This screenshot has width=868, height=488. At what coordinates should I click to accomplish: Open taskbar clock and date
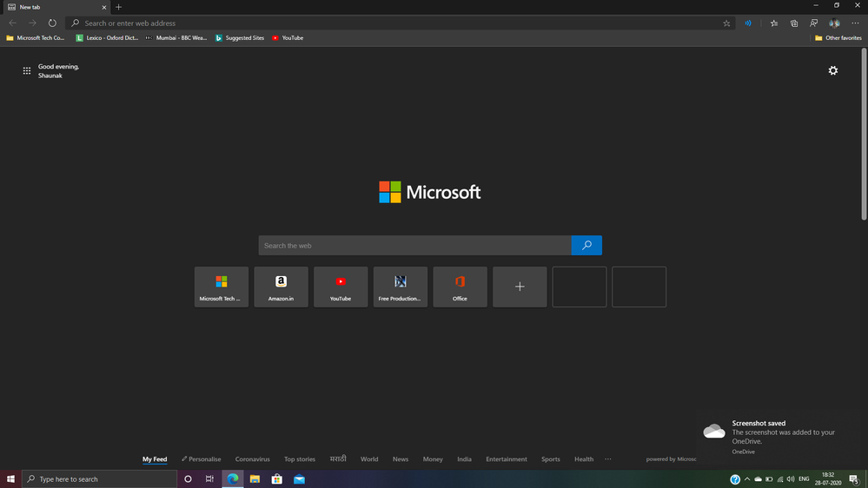click(828, 479)
